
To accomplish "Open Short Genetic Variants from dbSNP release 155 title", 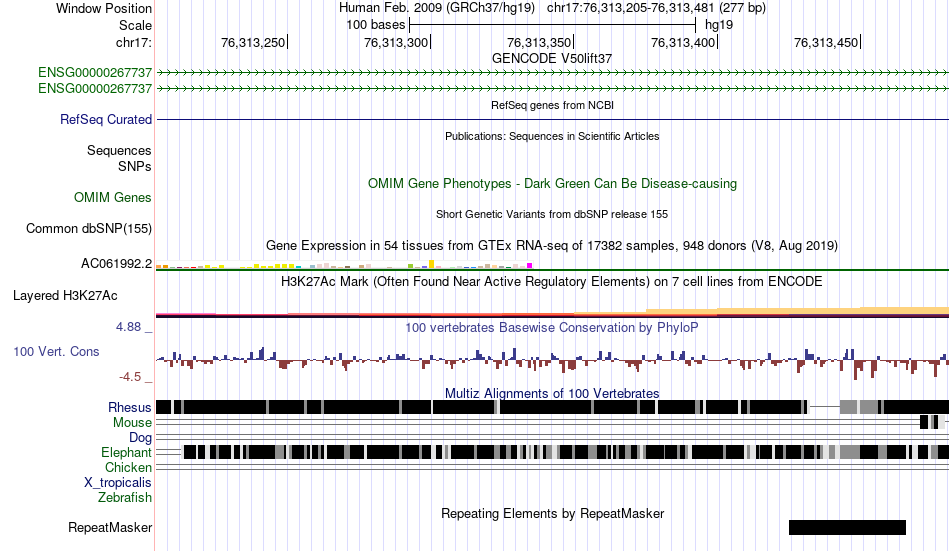I will tap(552, 214).
